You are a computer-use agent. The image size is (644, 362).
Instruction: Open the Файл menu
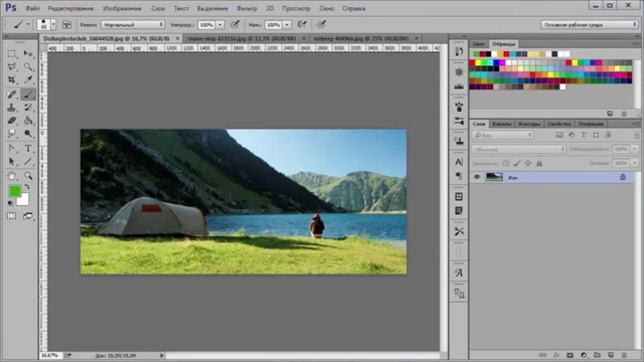point(32,9)
